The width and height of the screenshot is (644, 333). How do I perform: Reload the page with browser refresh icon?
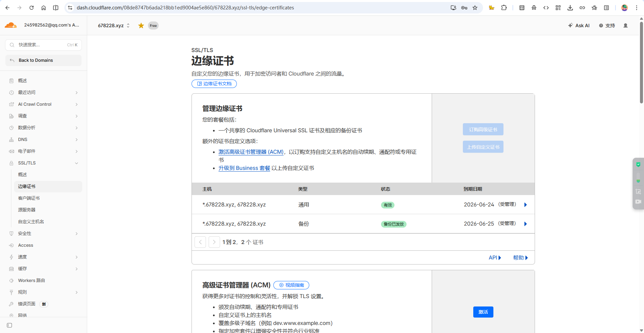(32, 8)
